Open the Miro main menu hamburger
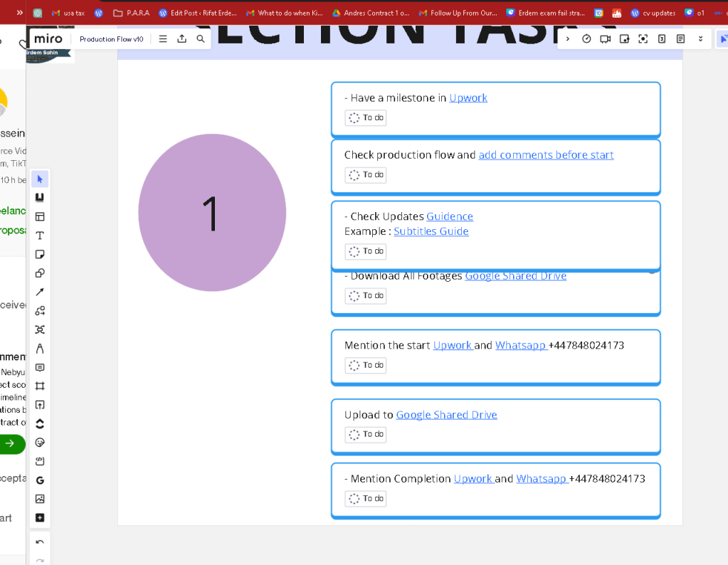Screen dimensions: 728x565 pyautogui.click(x=163, y=39)
